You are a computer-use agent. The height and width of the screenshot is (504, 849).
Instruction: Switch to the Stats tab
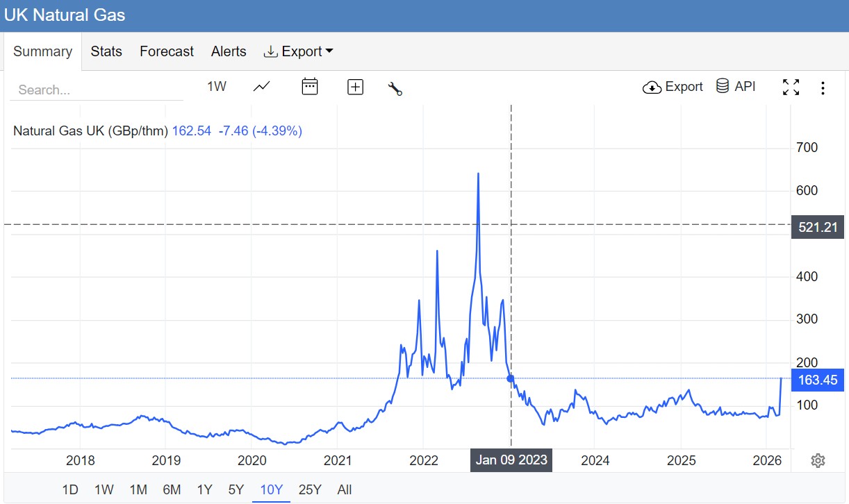pos(106,51)
